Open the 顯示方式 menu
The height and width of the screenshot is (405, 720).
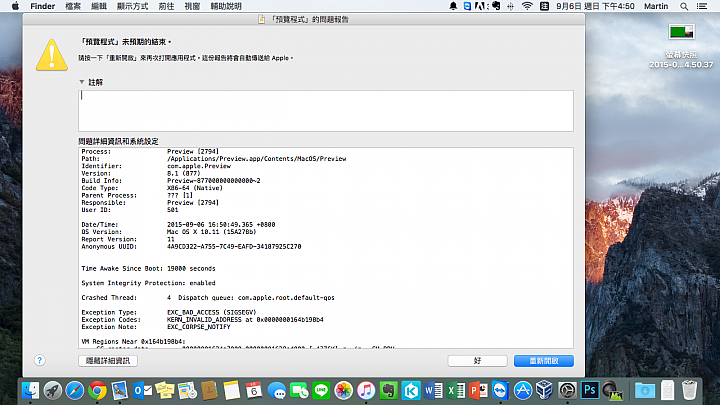[132, 6]
